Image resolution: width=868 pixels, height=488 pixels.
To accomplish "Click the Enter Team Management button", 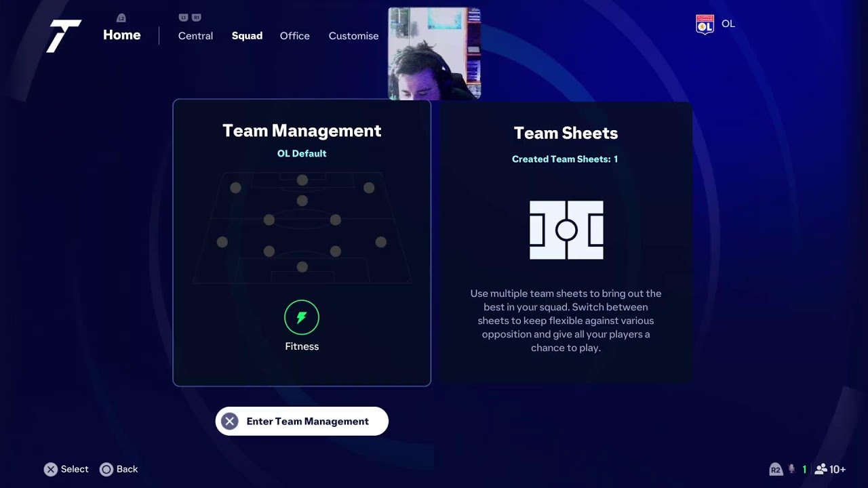I will click(302, 421).
